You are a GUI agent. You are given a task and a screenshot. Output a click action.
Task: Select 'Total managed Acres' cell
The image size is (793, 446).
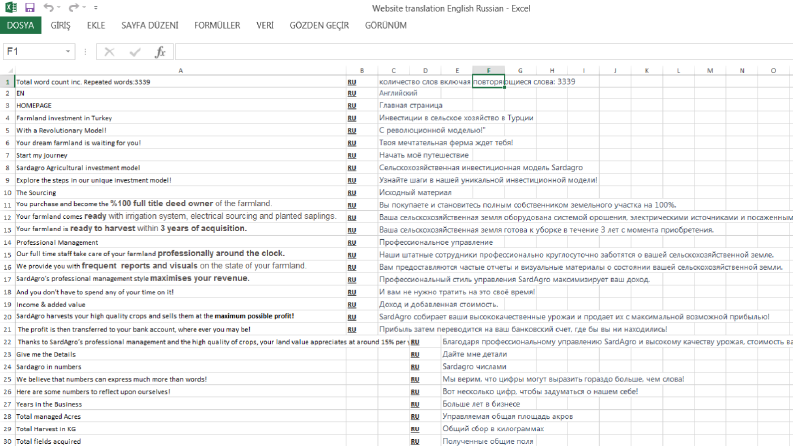tap(181, 417)
